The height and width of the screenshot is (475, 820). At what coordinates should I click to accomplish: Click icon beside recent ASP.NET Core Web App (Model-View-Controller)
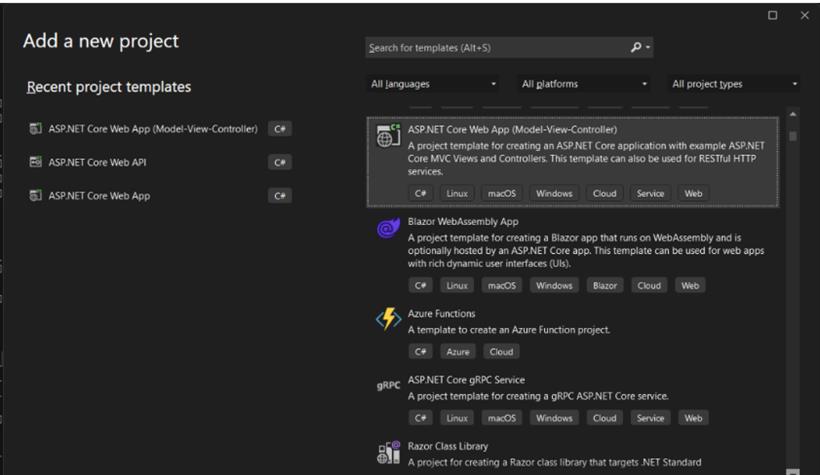point(36,129)
